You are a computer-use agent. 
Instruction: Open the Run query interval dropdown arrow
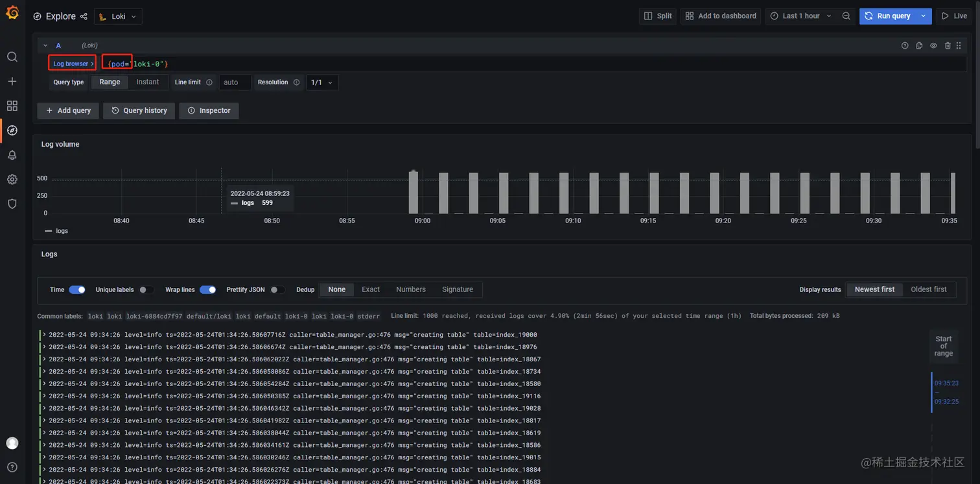(924, 16)
